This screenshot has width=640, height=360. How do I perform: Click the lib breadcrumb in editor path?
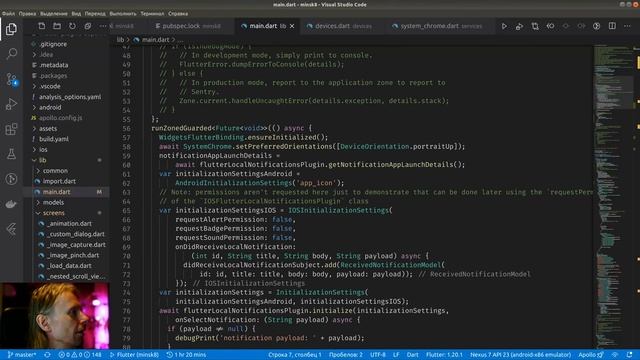120,40
